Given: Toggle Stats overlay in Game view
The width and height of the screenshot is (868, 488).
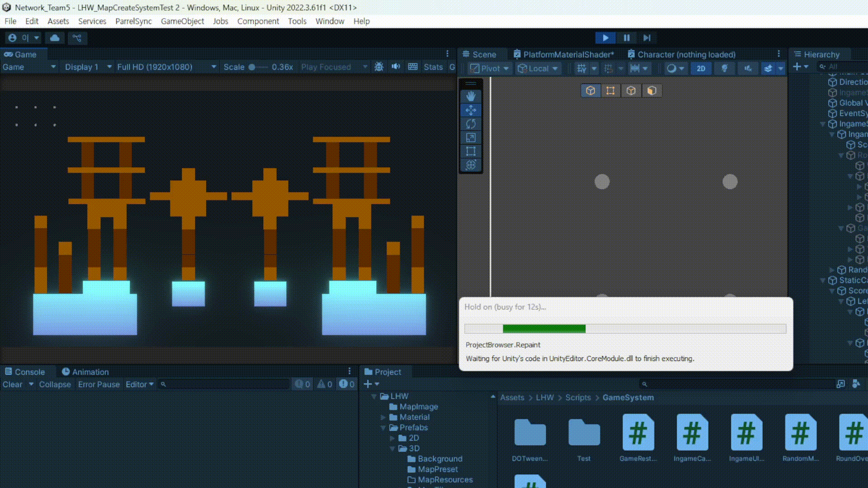Looking at the screenshot, I should [x=433, y=67].
